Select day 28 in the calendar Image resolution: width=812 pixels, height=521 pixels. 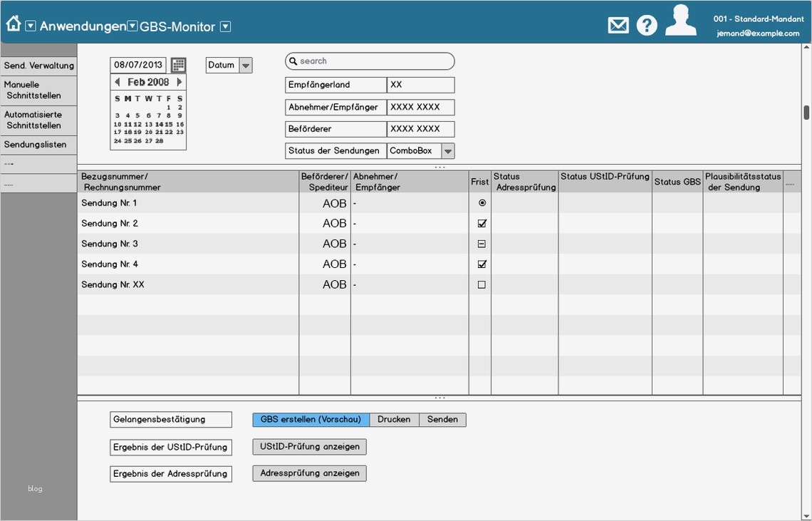click(x=159, y=141)
